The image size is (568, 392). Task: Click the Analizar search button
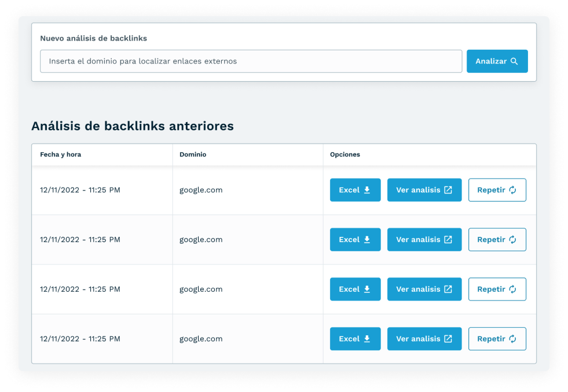[497, 61]
